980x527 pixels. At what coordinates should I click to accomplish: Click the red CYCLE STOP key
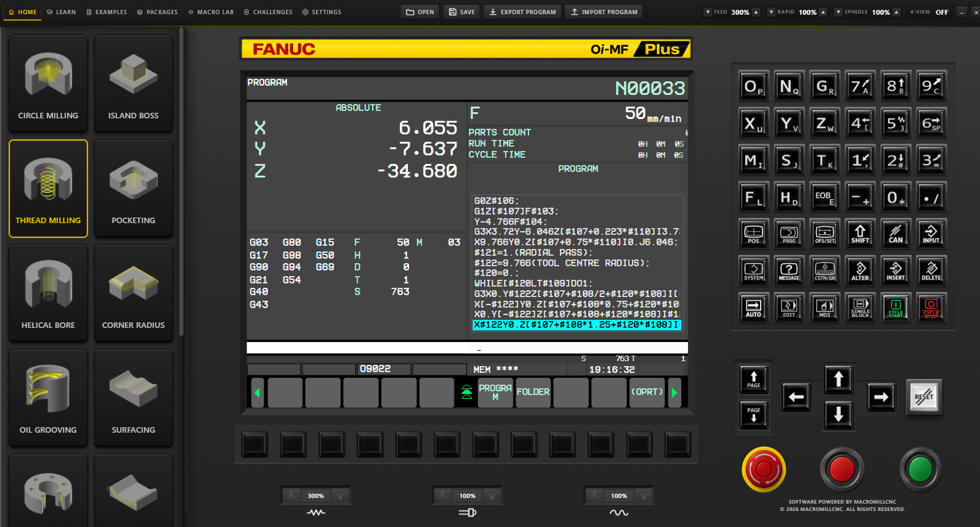(x=931, y=308)
